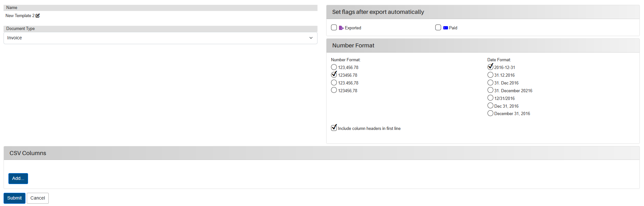Open the Document Type dropdown
Viewport: 644px width, 206px height.
(x=160, y=38)
